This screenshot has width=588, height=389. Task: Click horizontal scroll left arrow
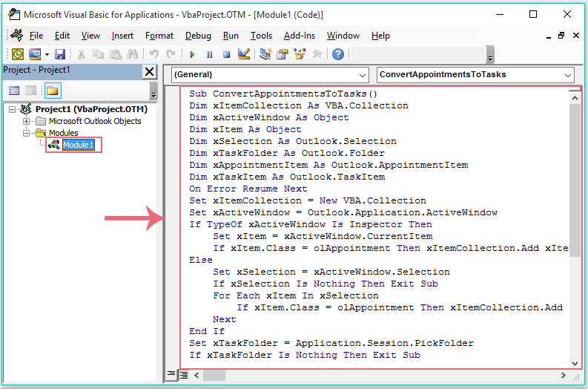click(x=196, y=375)
